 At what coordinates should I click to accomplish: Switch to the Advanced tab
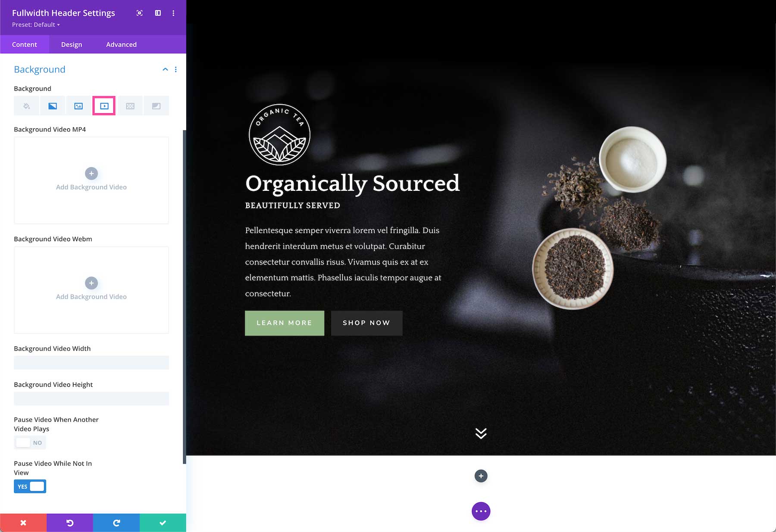coord(121,44)
